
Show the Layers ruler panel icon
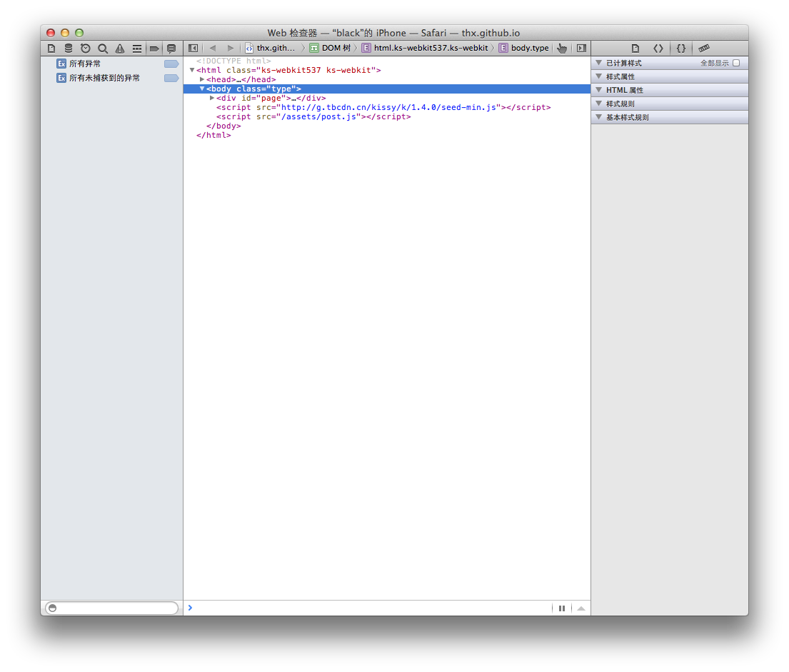pyautogui.click(x=704, y=49)
